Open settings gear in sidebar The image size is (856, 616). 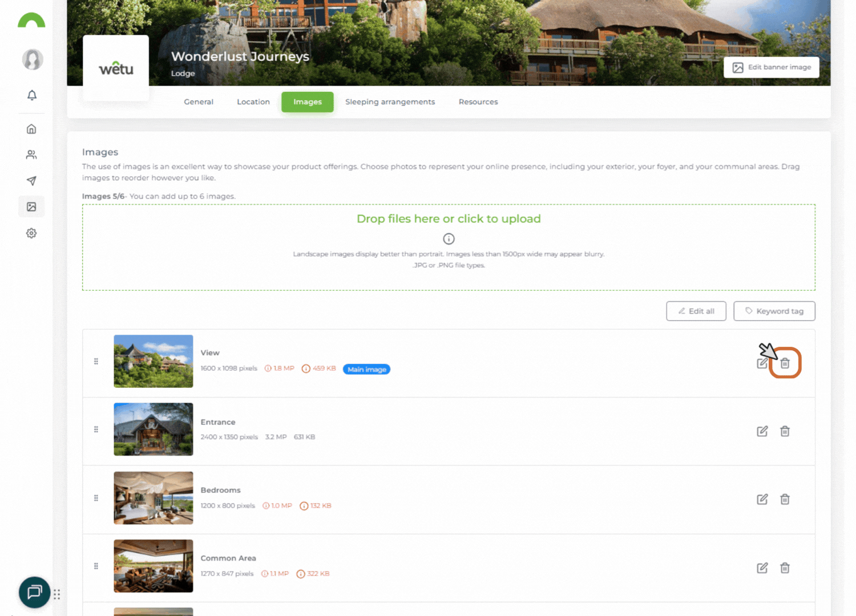[x=31, y=233]
